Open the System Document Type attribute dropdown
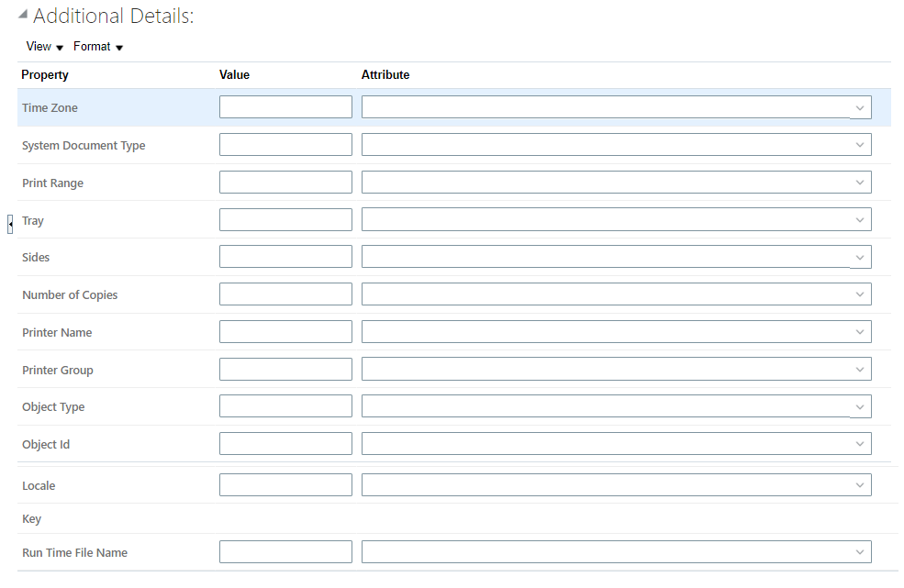The image size is (904, 588). click(x=860, y=145)
